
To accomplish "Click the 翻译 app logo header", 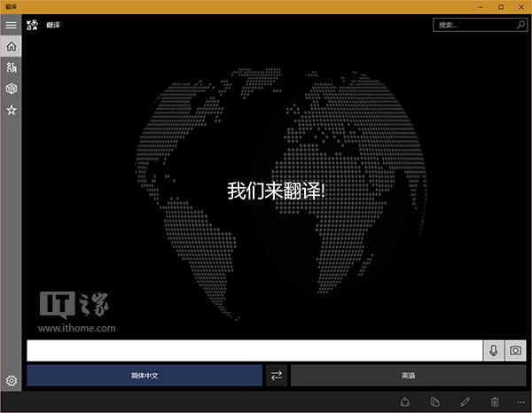I will pos(35,26).
